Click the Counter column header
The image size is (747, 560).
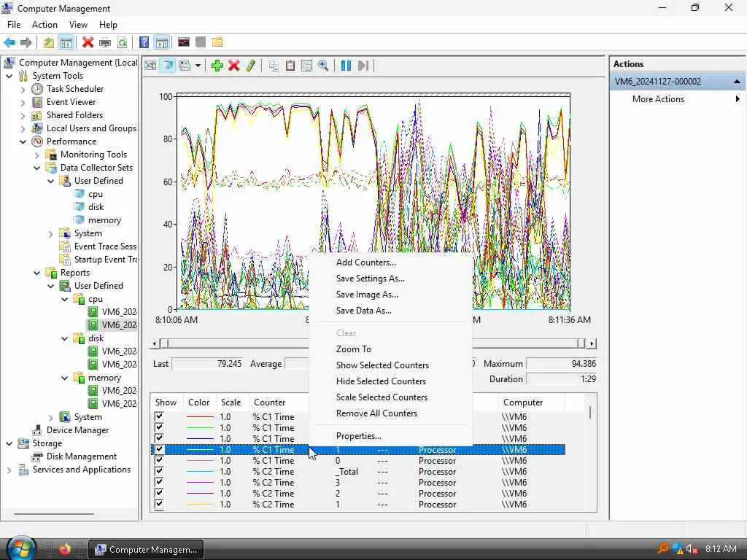coord(269,402)
